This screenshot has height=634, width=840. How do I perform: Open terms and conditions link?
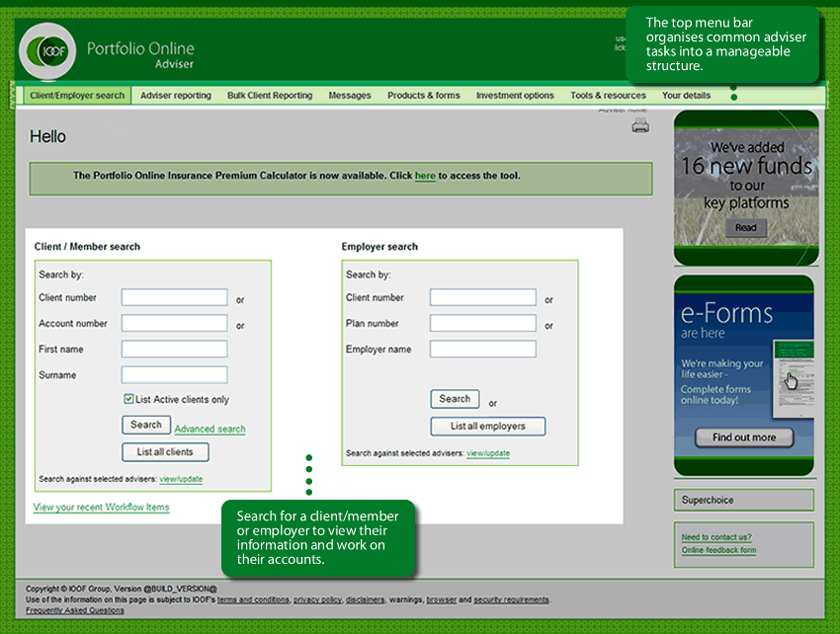coord(253,599)
